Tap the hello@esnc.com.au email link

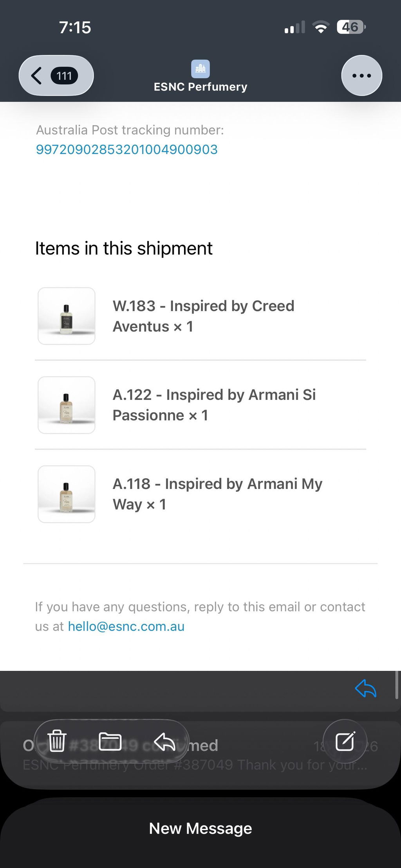tap(126, 626)
